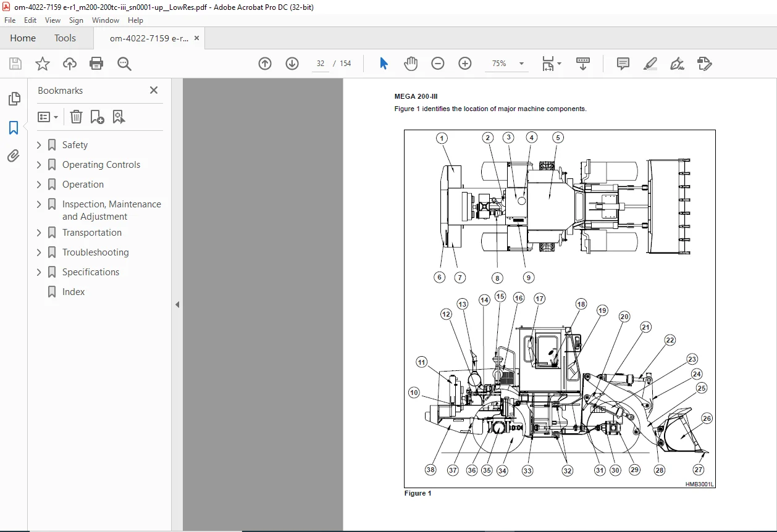Viewport: 777px width, 532px height.
Task: Jump to Specifications bookmark
Action: pos(91,272)
